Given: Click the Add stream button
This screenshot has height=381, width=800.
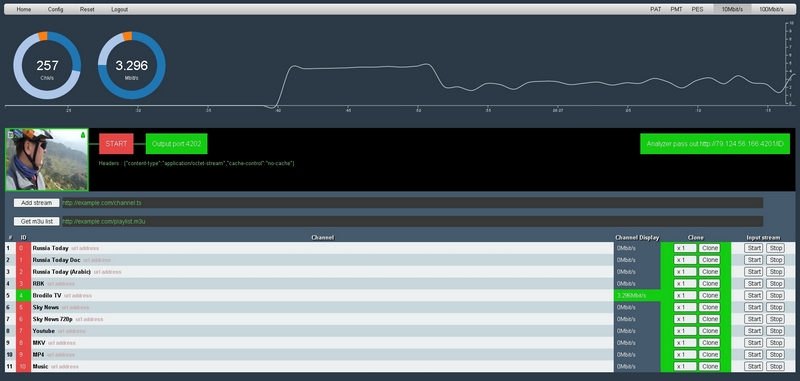Looking at the screenshot, I should (37, 203).
